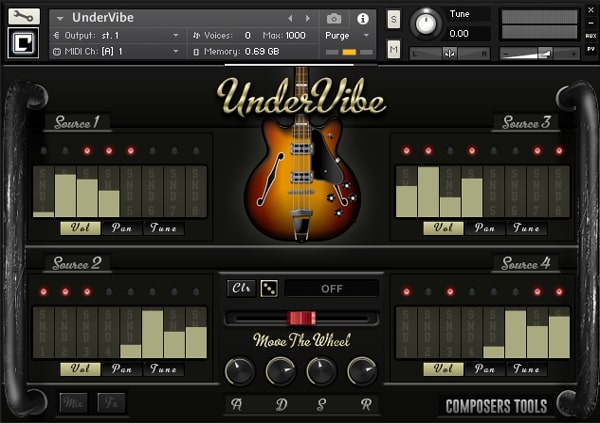Select Pan tab under Source 1
Viewport: 600px width, 423px height.
point(122,228)
